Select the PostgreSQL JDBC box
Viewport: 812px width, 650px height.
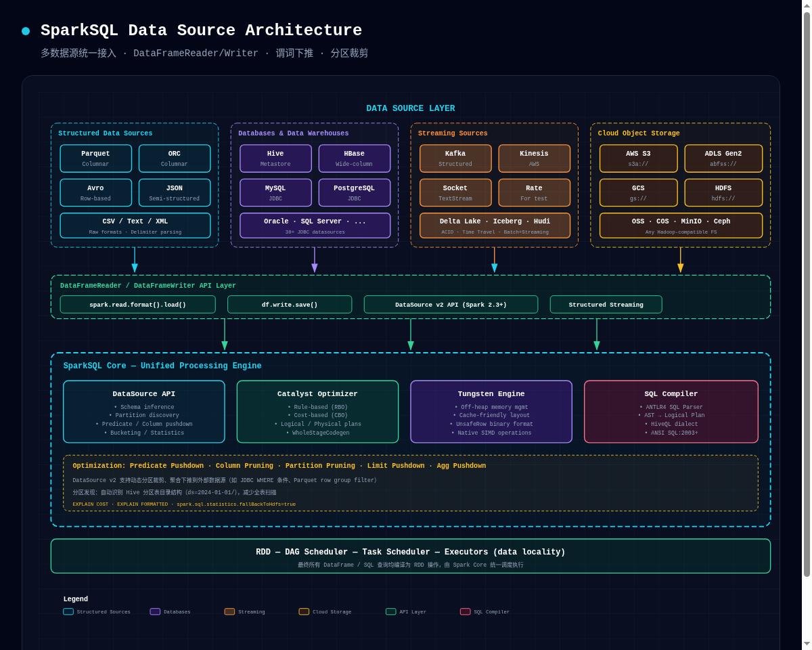(355, 193)
